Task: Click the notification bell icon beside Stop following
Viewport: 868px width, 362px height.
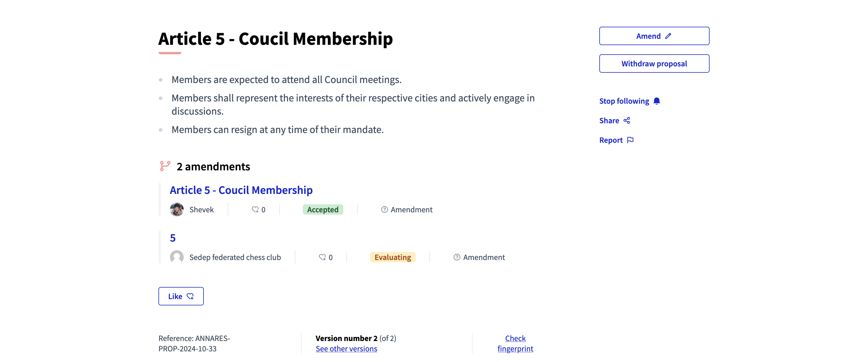Action: pyautogui.click(x=656, y=100)
